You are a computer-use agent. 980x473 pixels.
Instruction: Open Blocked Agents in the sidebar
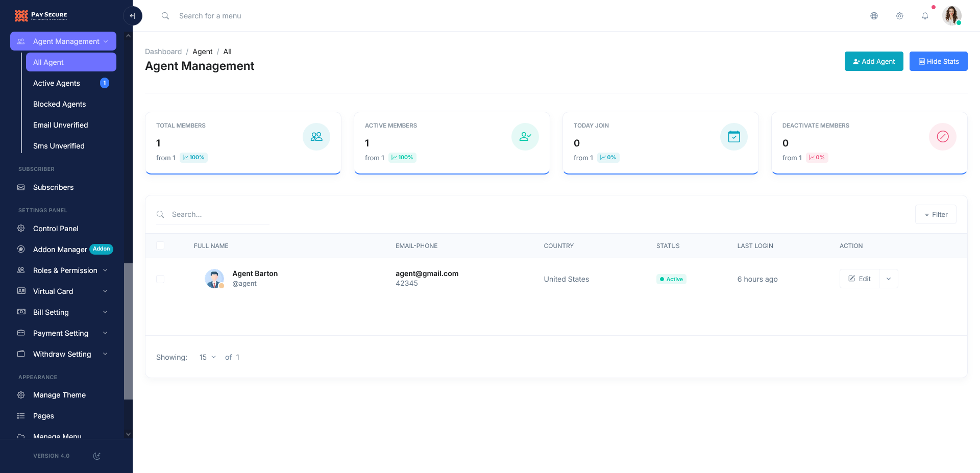59,104
